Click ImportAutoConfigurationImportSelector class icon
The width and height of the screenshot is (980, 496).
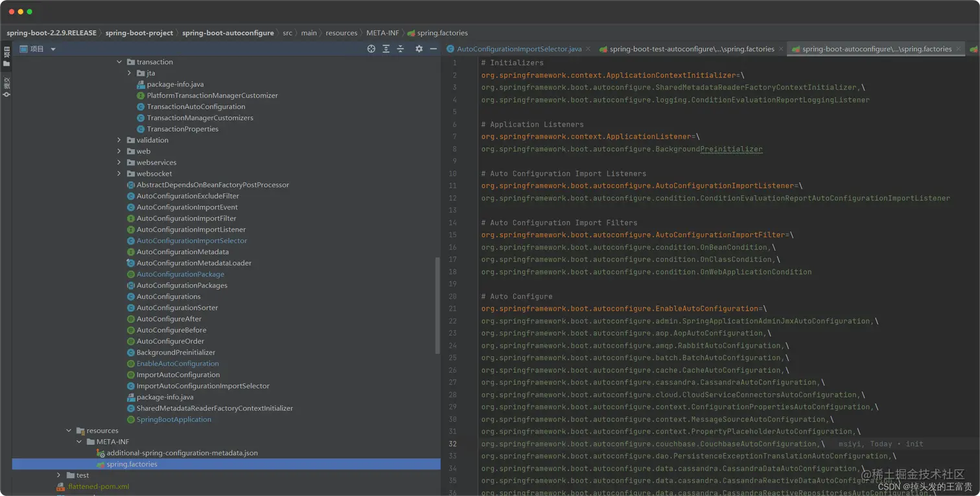[131, 386]
